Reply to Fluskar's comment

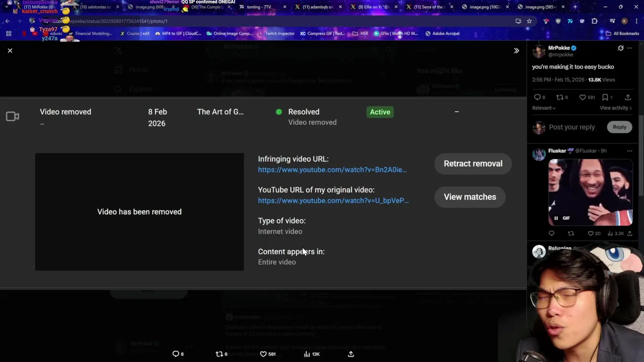pyautogui.click(x=551, y=233)
